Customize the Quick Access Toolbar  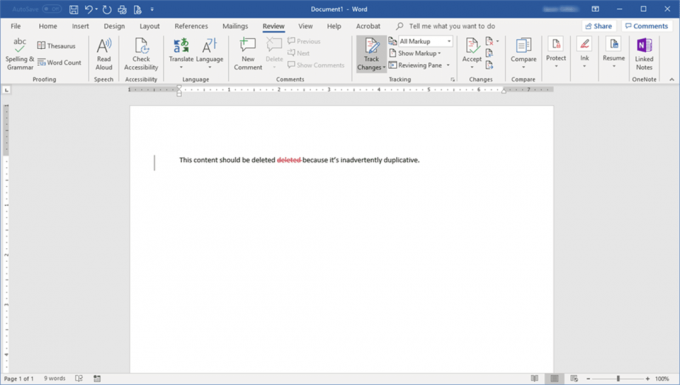(152, 9)
